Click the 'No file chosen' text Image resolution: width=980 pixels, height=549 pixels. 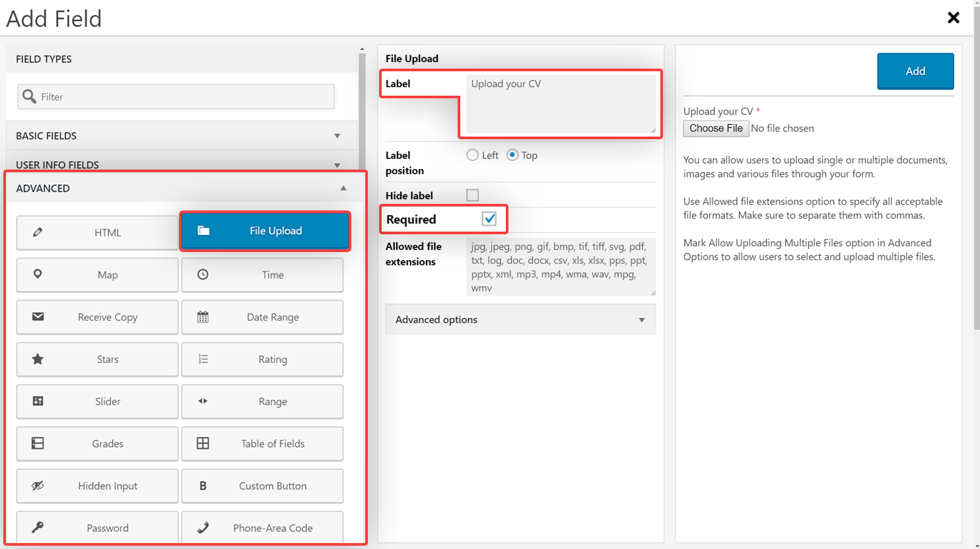point(783,128)
